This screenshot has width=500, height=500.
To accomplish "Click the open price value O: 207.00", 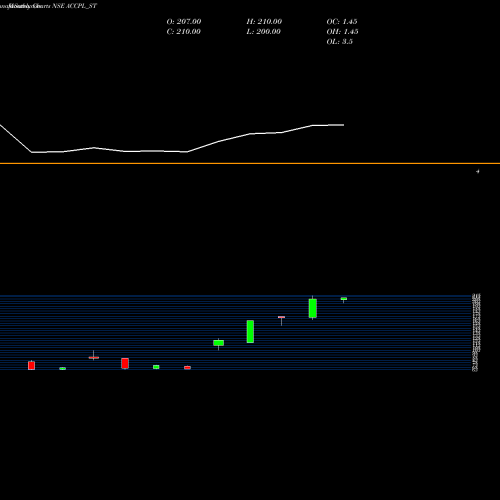I will tap(184, 21).
